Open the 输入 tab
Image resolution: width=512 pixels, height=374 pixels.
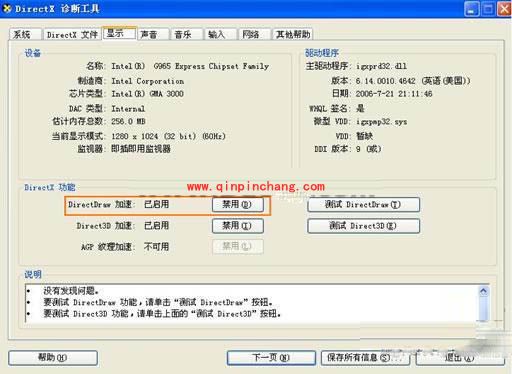(220, 34)
